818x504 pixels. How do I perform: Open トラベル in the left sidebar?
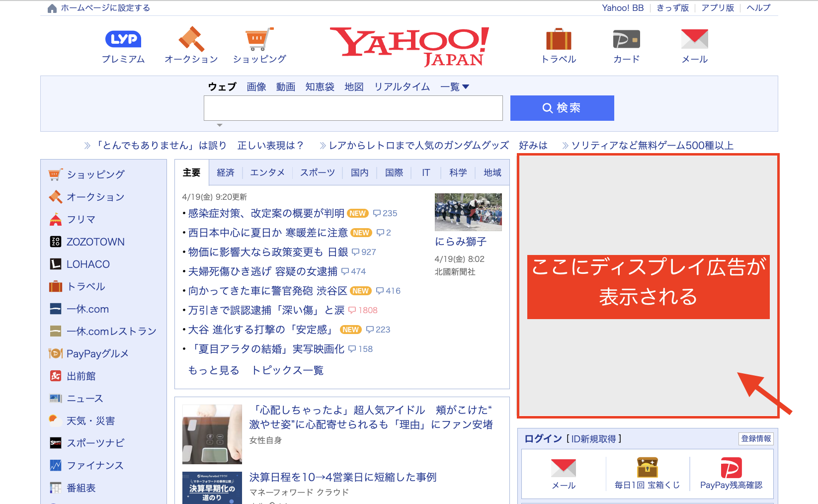tap(86, 286)
